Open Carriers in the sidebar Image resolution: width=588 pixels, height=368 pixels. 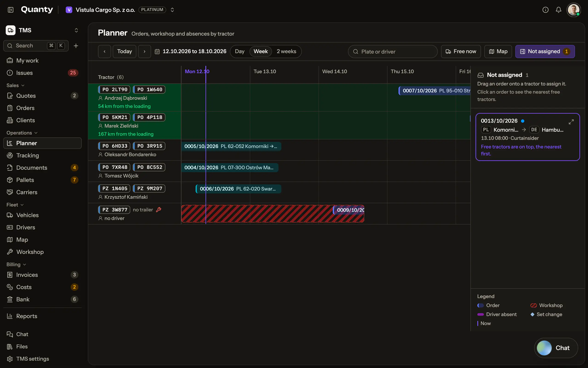click(x=42, y=192)
